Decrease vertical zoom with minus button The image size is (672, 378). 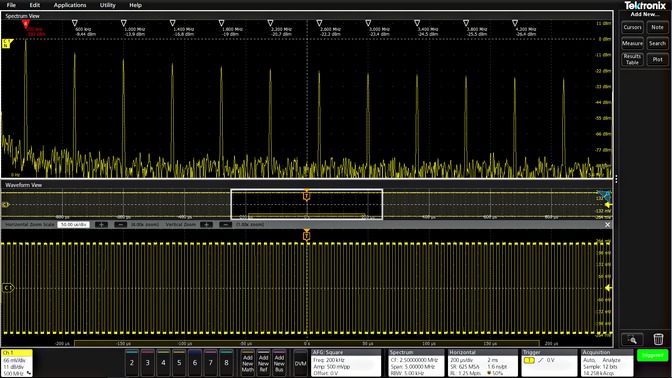(225, 225)
